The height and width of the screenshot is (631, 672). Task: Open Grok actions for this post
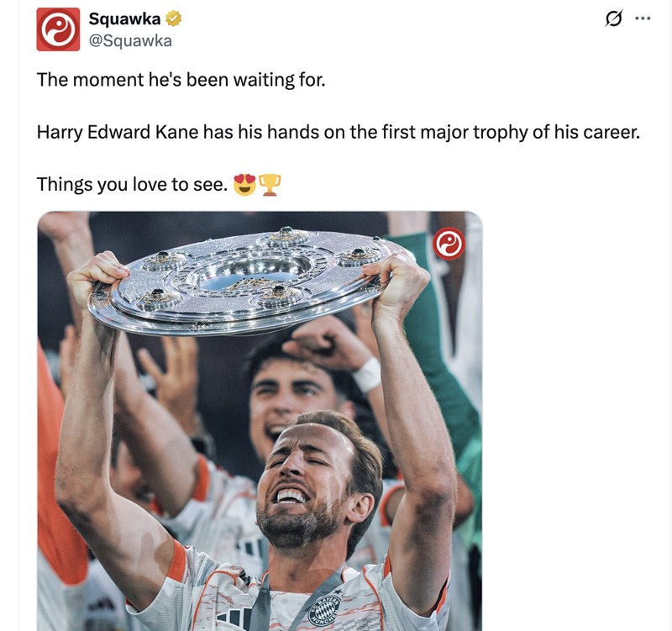(613, 17)
